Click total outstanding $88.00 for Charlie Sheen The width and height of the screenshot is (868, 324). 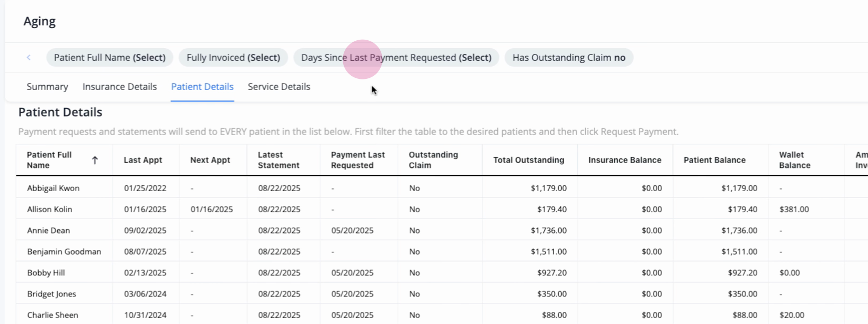(x=554, y=315)
